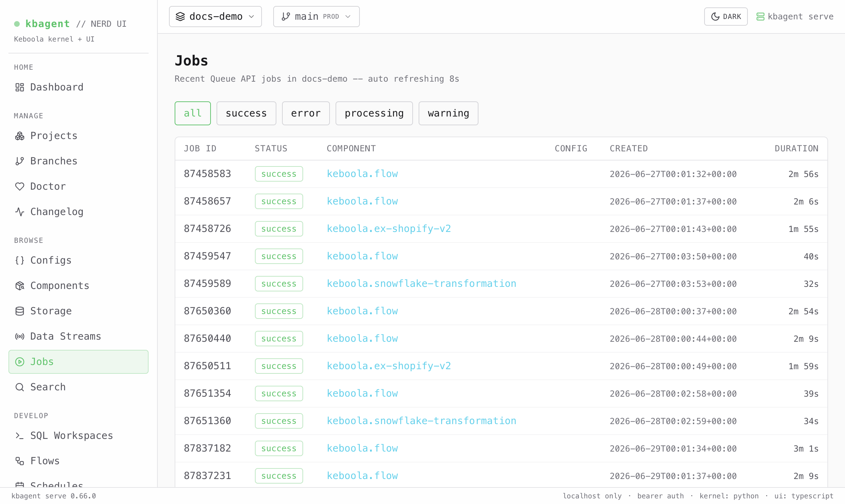The image size is (845, 504).
Task: Click the green status dot by kbagent
Action: click(x=17, y=24)
